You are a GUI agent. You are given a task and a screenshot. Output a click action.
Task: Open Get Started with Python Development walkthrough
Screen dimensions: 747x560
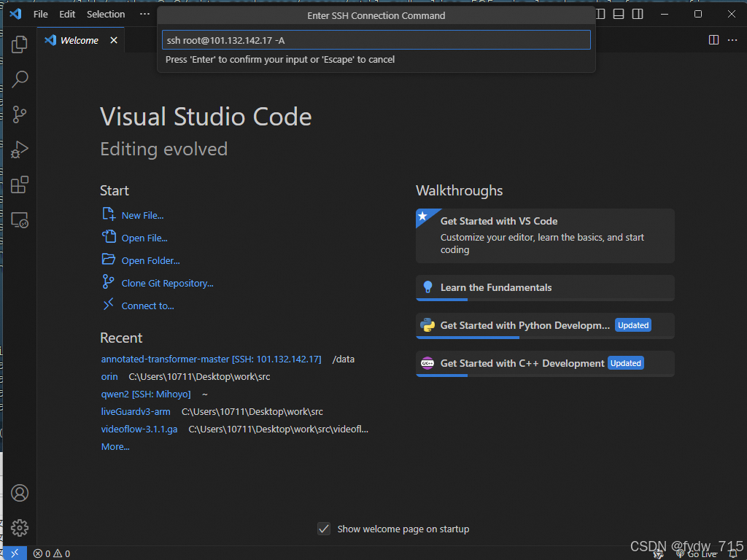point(545,326)
